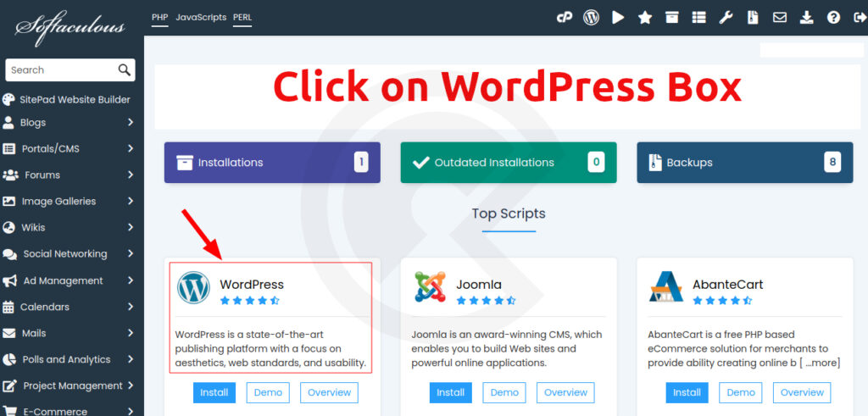The width and height of the screenshot is (868, 416).
Task: Click the Polls and Analytics pie icon
Action: tap(8, 359)
